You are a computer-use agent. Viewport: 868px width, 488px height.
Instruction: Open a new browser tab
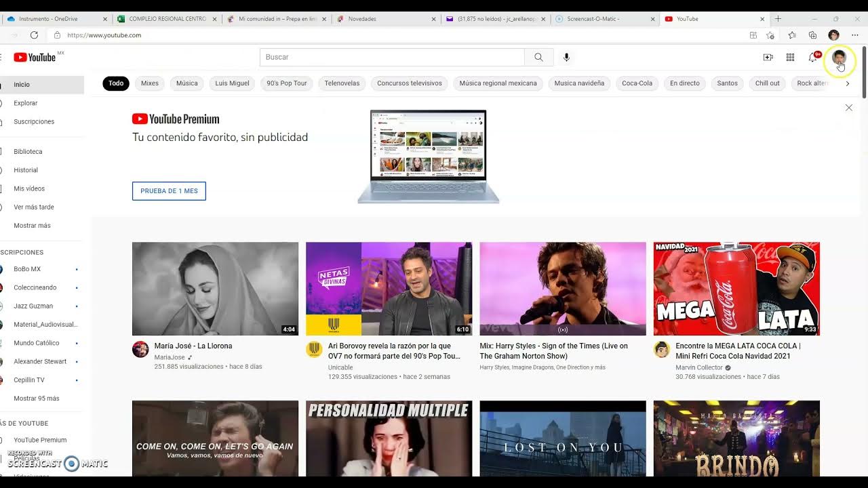coord(778,19)
